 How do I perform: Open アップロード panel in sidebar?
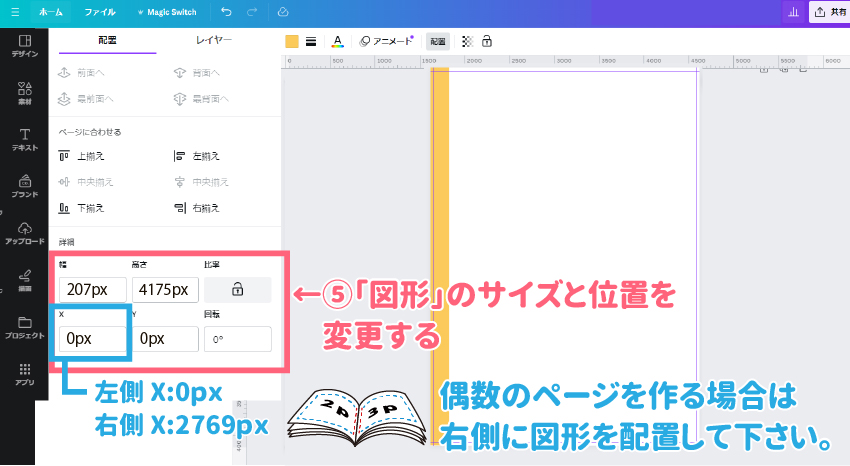click(x=24, y=234)
